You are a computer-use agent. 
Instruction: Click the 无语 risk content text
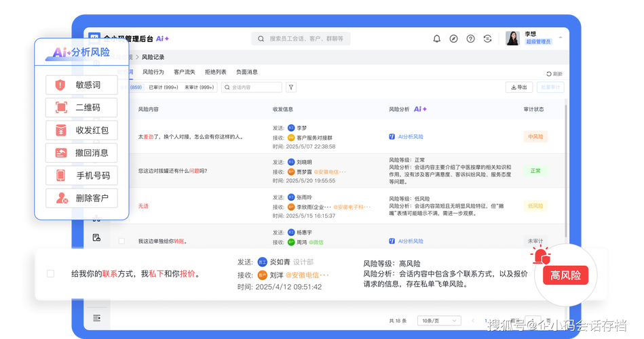coord(143,206)
